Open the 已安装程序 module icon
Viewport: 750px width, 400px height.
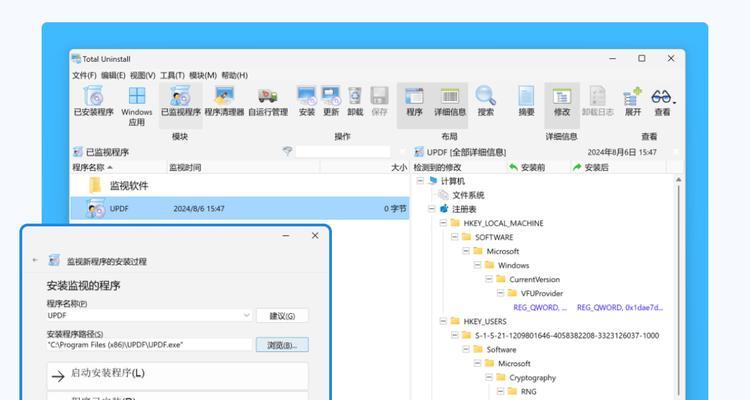(x=94, y=96)
